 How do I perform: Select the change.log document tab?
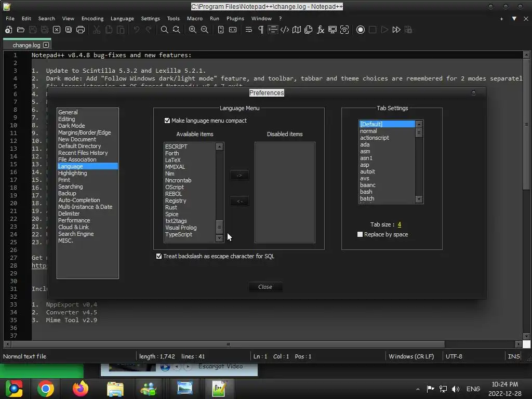coord(26,45)
